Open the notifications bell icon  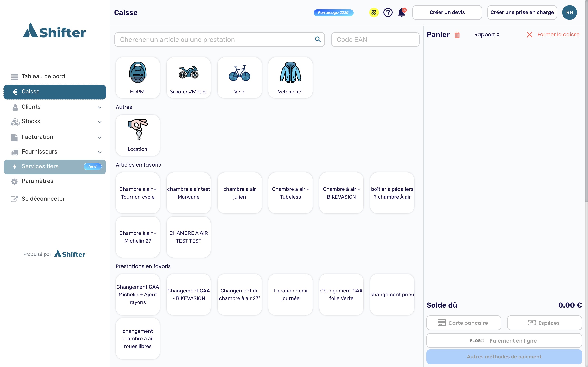[x=401, y=13]
